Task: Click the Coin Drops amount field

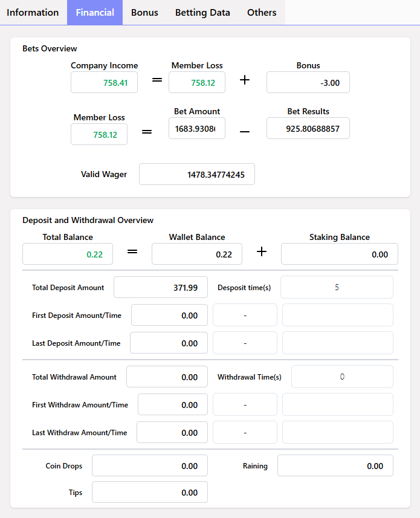Action: [x=149, y=466]
